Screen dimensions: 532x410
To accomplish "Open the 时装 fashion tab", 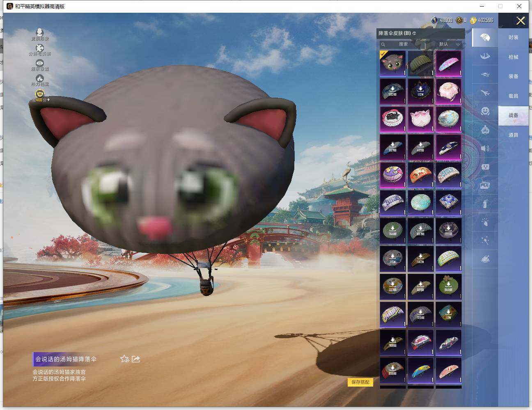I will click(513, 37).
